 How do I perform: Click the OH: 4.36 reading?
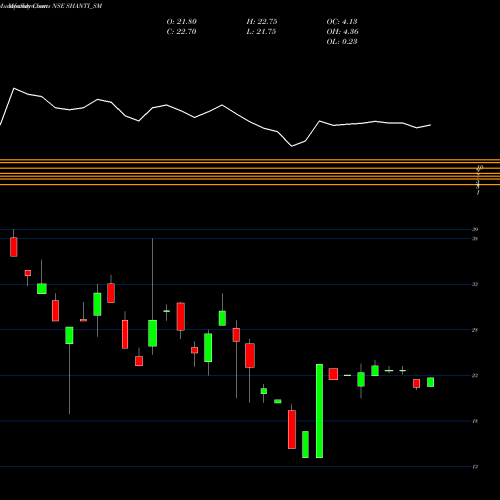point(342,32)
